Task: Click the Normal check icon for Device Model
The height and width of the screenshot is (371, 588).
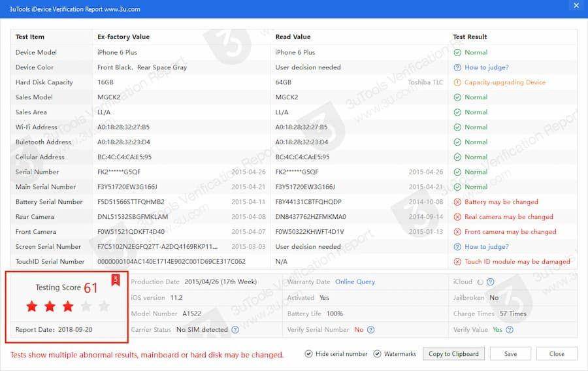Action: coord(457,52)
